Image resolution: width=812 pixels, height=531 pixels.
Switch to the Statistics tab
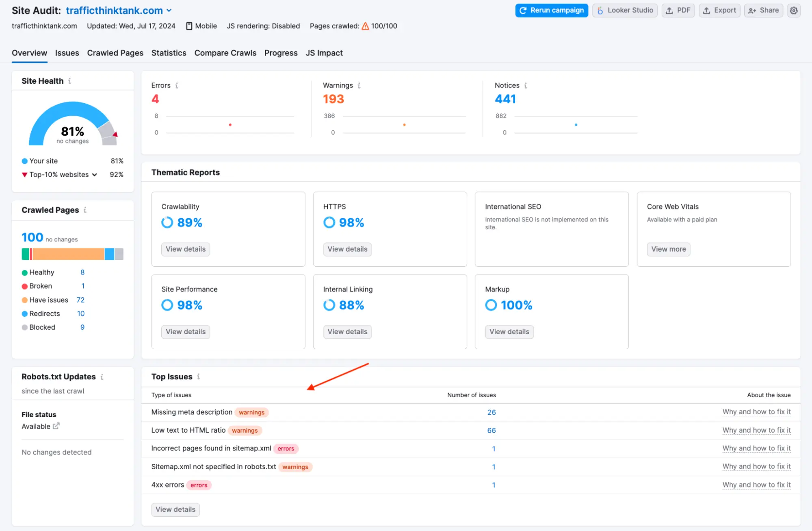(x=169, y=53)
